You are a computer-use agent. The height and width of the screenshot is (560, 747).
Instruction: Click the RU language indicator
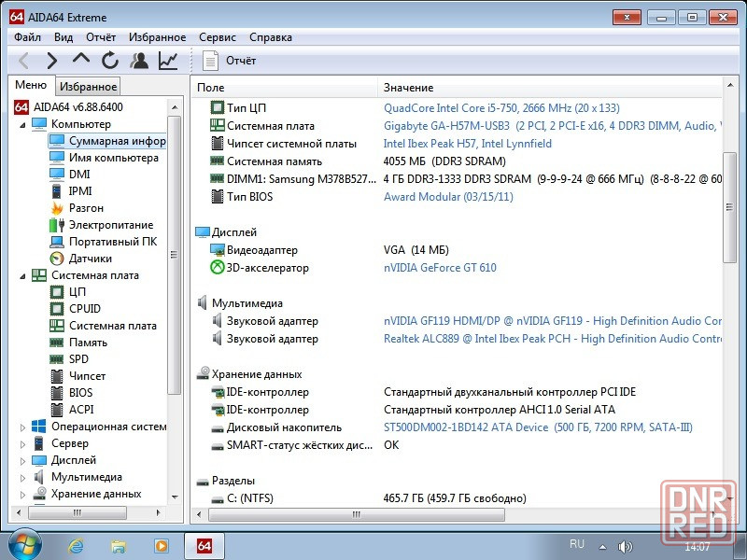(x=576, y=544)
